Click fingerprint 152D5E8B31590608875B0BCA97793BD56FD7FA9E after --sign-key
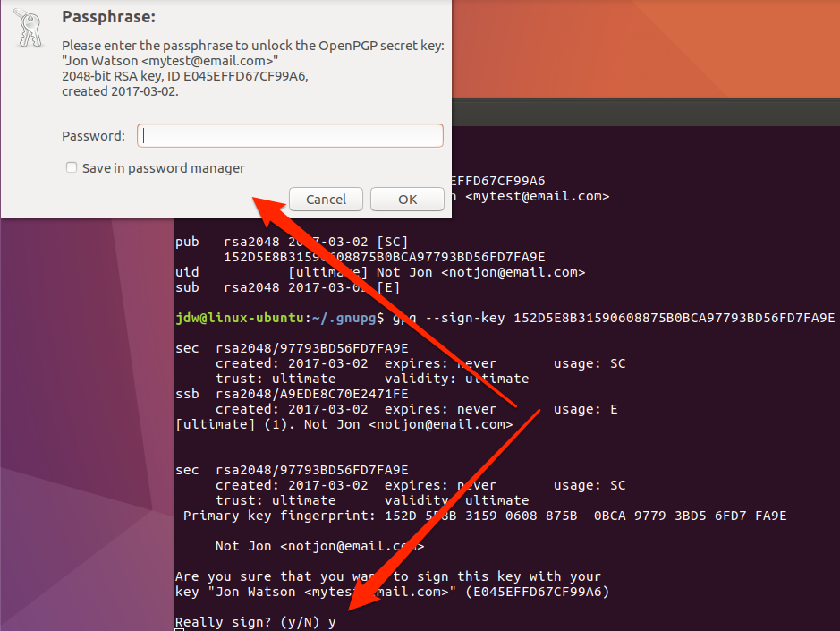This screenshot has height=631, width=840. coord(674,318)
